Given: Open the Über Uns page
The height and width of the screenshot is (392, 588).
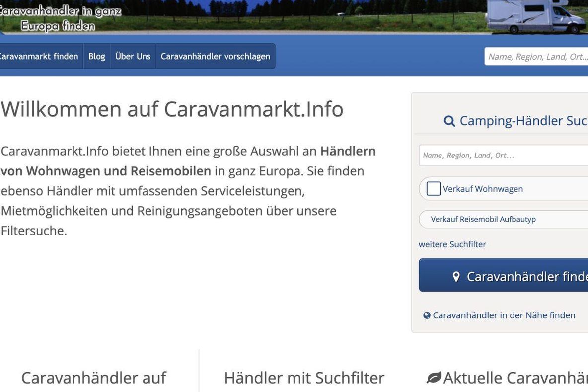Looking at the screenshot, I should coord(133,56).
